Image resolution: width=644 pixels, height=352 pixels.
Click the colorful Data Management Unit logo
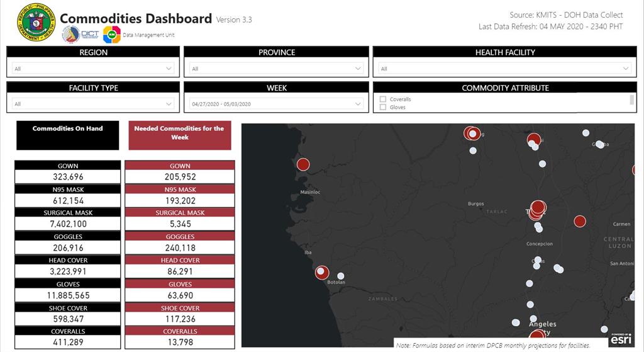111,35
